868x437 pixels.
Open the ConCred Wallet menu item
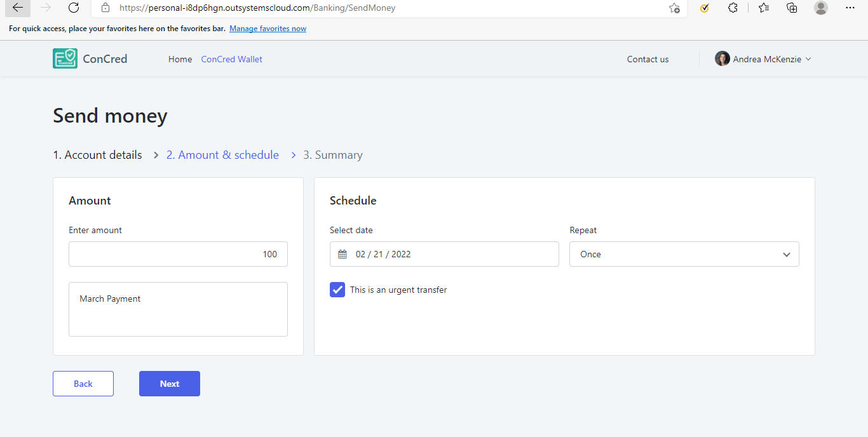point(232,59)
